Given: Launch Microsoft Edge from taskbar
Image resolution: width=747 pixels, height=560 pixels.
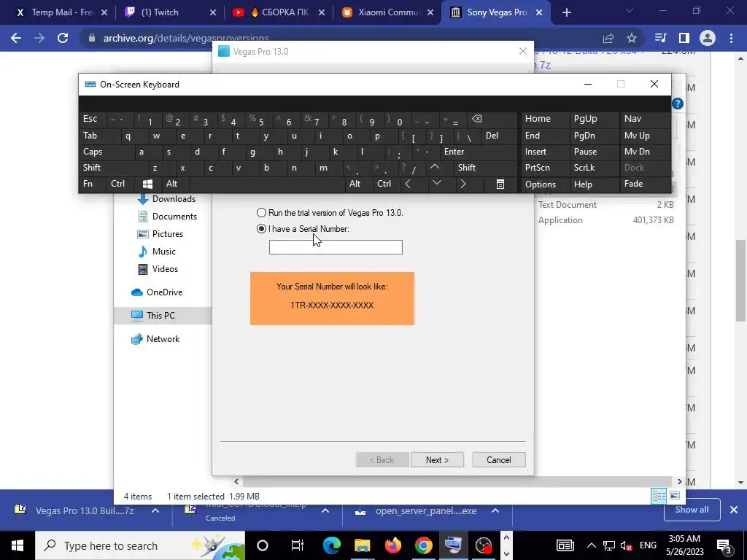Looking at the screenshot, I should tap(332, 545).
